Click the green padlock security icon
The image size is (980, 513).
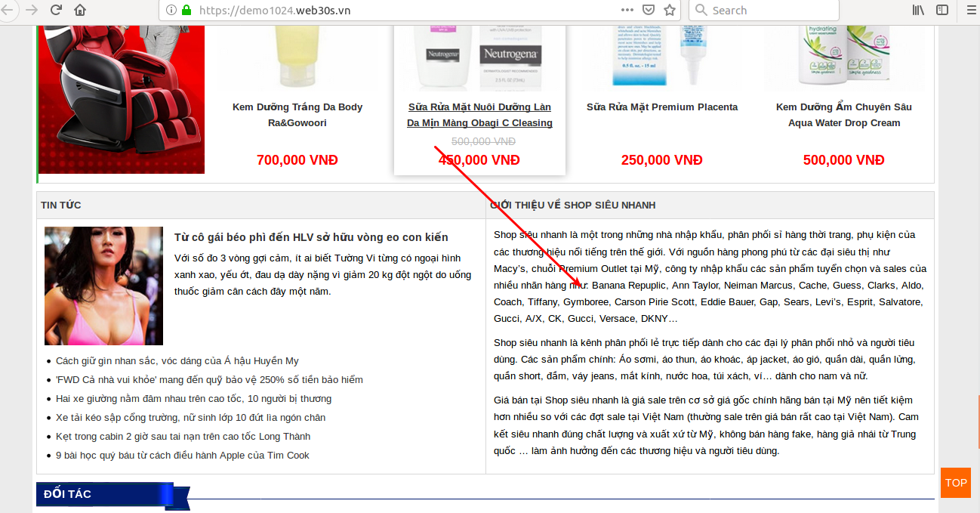tap(186, 10)
